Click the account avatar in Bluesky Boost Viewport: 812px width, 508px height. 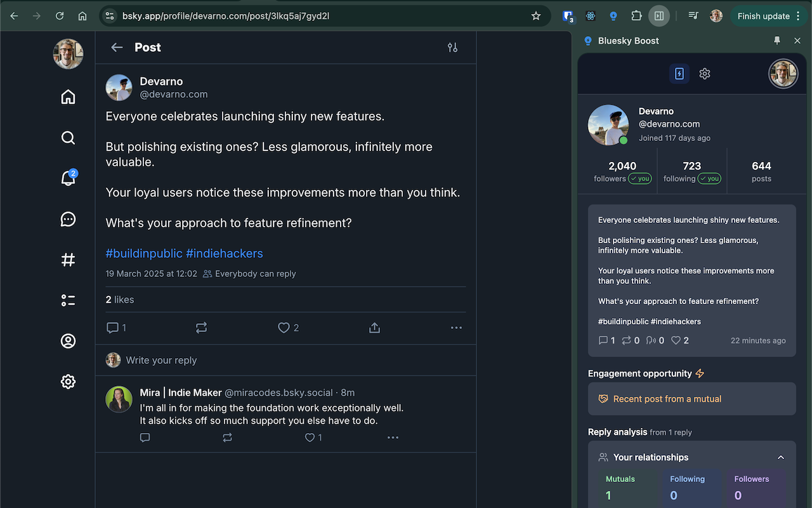(x=783, y=74)
